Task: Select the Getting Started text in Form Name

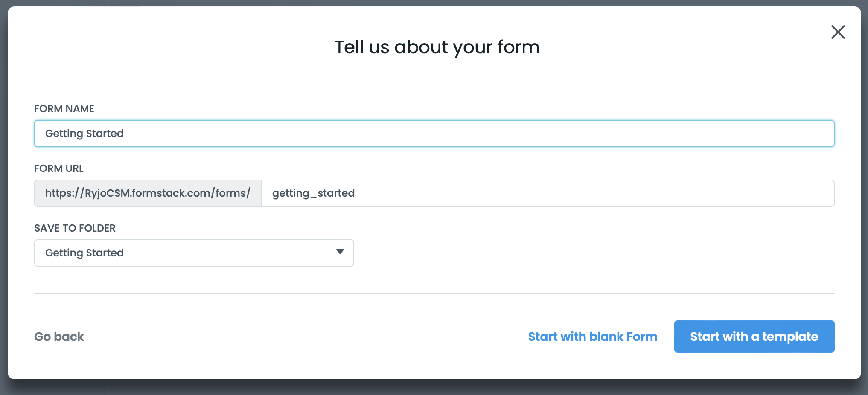Action: click(x=84, y=133)
